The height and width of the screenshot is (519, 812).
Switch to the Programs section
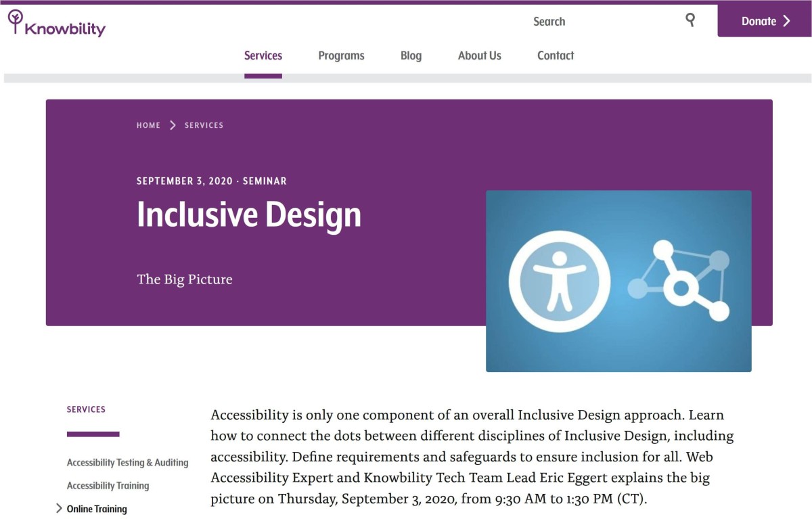(341, 55)
